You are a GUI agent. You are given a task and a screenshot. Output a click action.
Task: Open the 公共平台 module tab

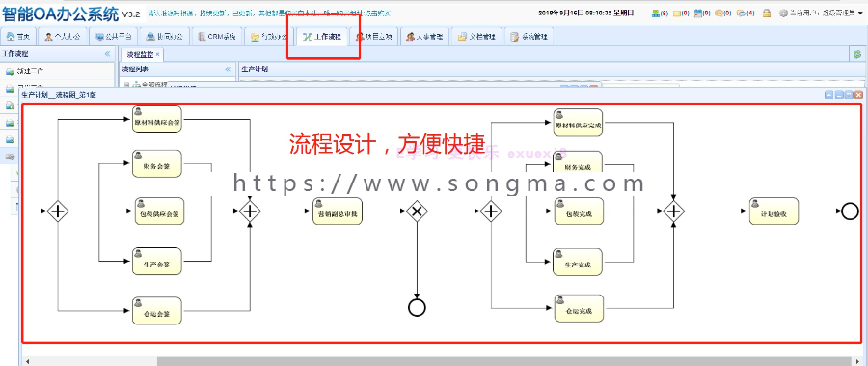pyautogui.click(x=113, y=37)
